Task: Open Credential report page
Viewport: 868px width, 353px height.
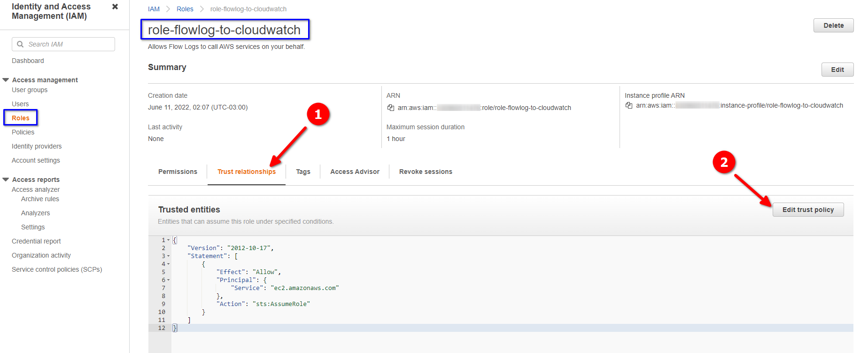Action: point(36,241)
